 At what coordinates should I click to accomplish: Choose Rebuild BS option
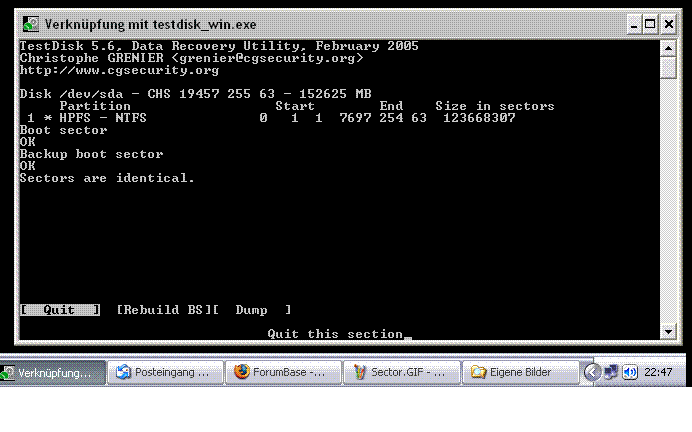click(164, 310)
